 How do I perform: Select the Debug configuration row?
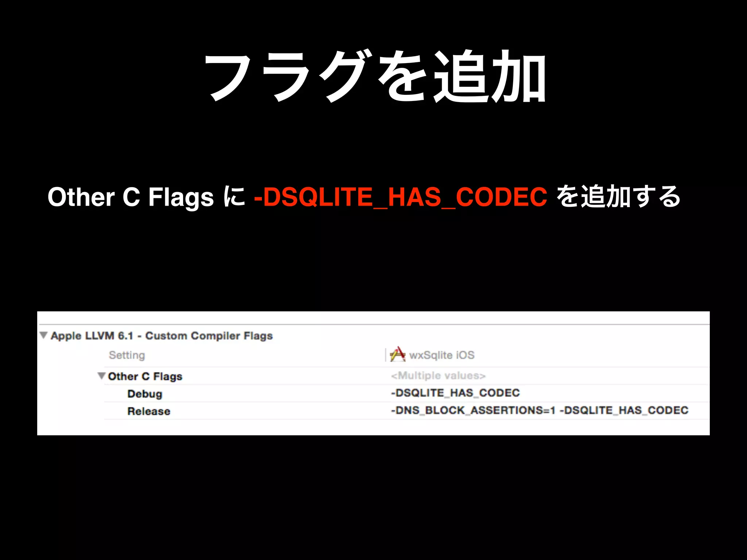[x=407, y=393]
